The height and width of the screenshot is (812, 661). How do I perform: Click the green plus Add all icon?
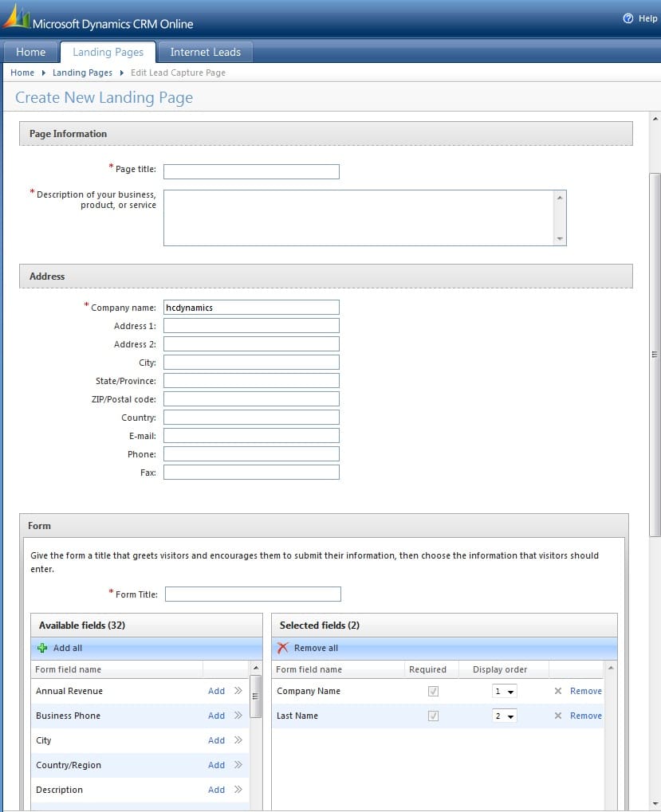[x=42, y=648]
